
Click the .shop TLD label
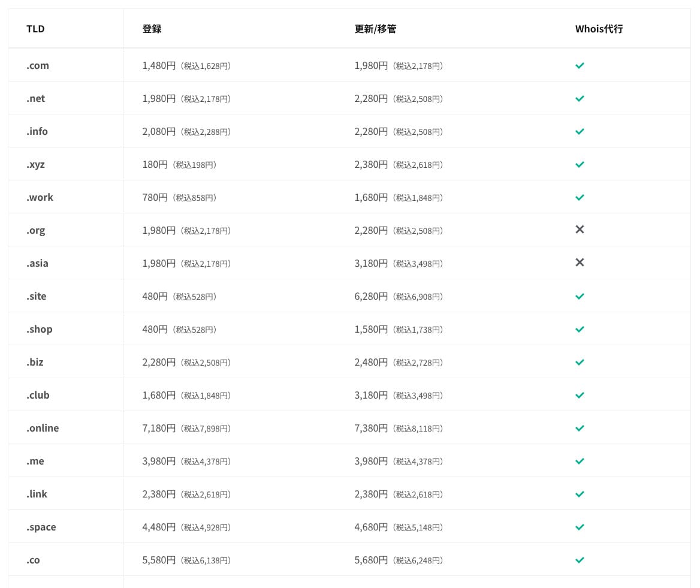coord(40,329)
